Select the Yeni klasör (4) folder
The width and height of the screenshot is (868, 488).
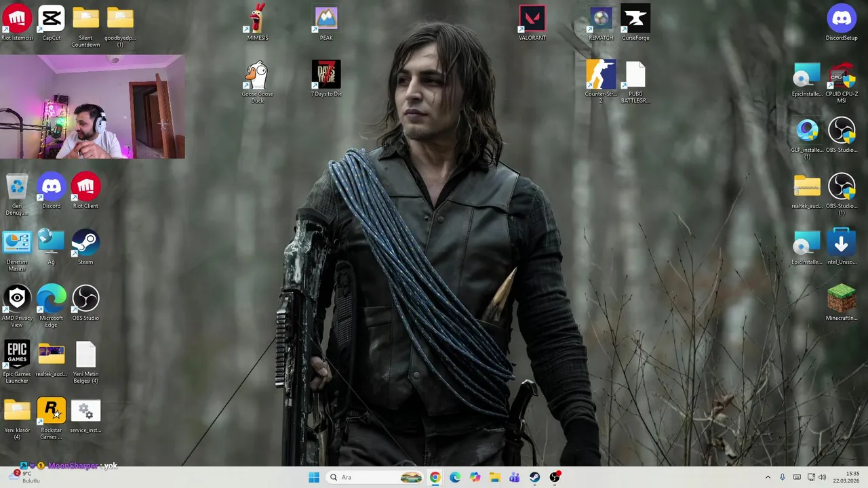17,420
